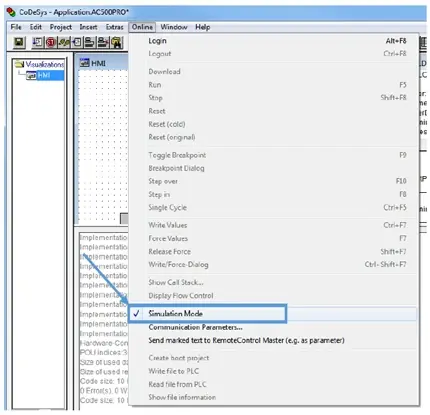
Task: Click the Visualizations folder icon
Action: [x=20, y=64]
